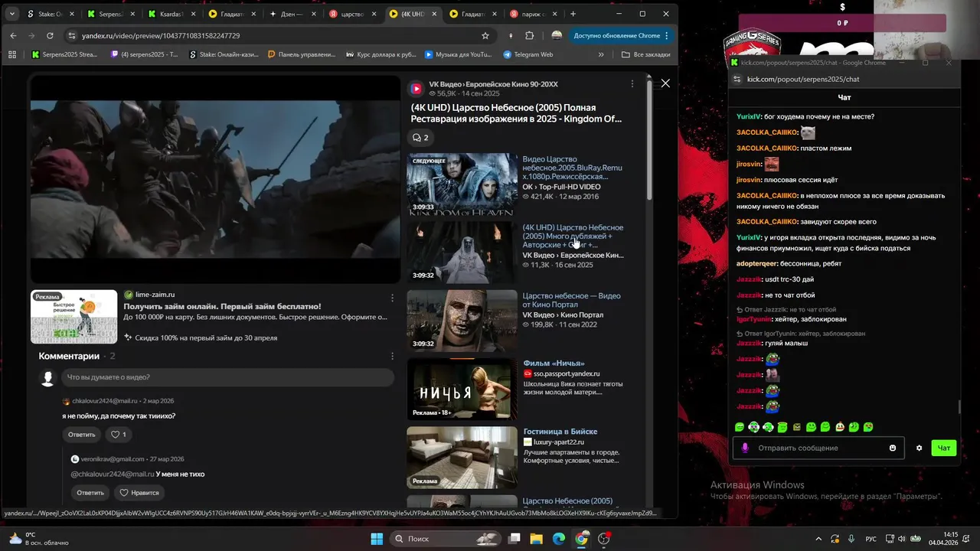Open the Chrome update menu button

tap(621, 36)
